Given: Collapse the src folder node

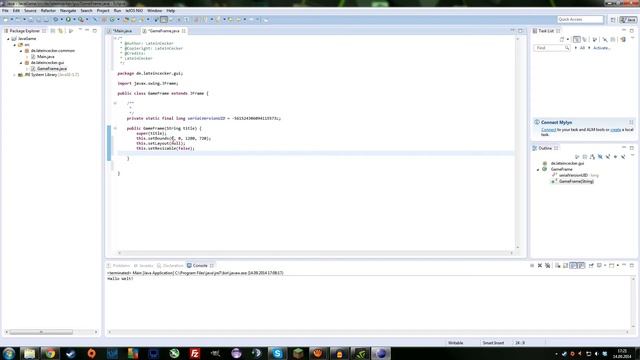Looking at the screenshot, I should click(15, 45).
